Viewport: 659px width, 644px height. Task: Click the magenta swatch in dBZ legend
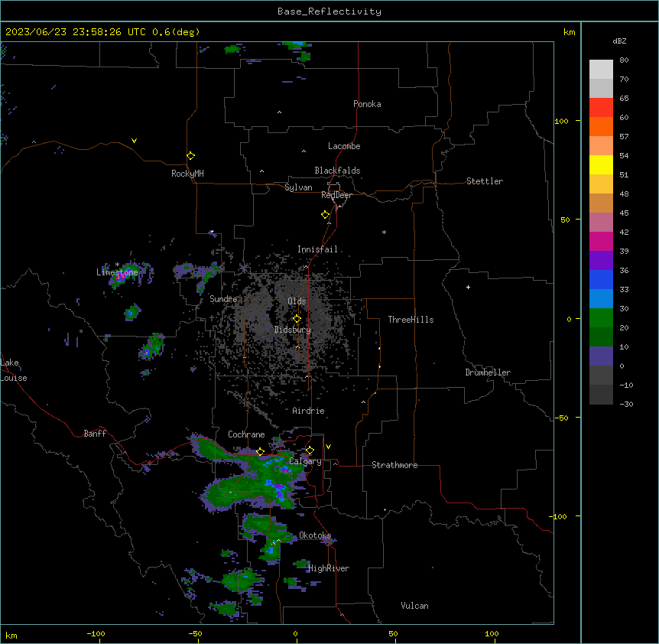pos(601,241)
